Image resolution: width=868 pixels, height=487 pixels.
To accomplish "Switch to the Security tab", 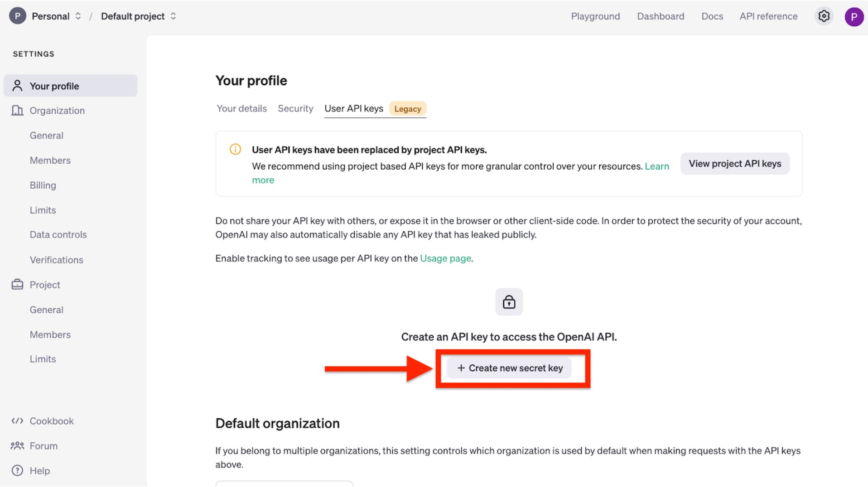I will pyautogui.click(x=295, y=109).
